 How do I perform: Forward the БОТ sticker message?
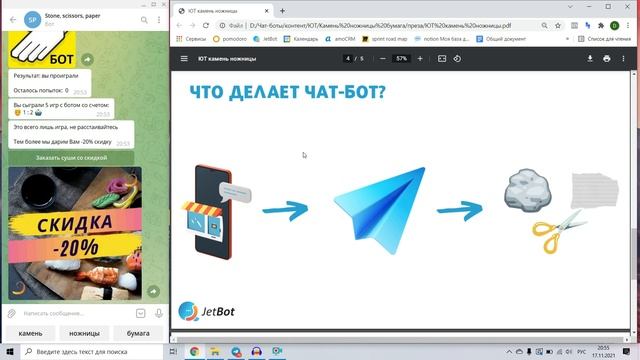[87, 60]
